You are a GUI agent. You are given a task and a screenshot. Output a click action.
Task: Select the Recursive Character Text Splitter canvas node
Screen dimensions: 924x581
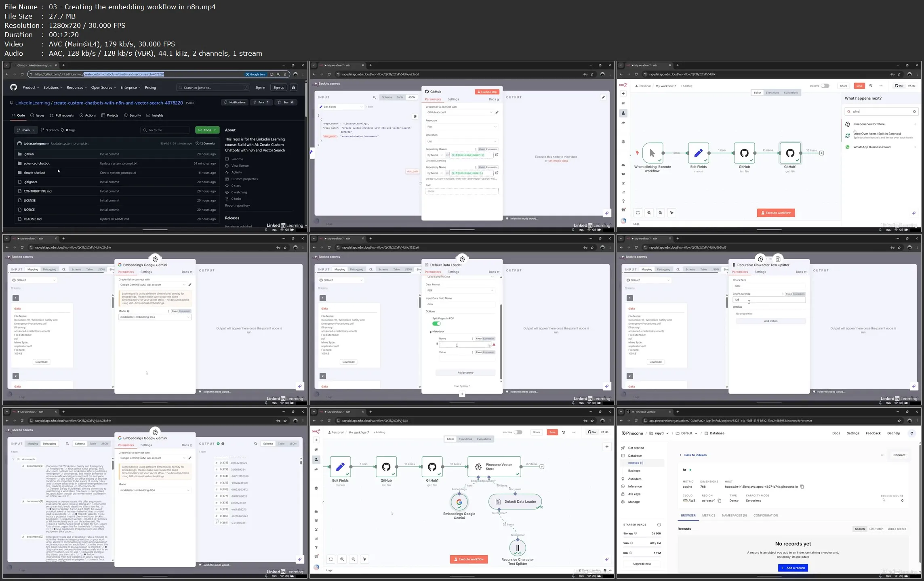coord(518,548)
